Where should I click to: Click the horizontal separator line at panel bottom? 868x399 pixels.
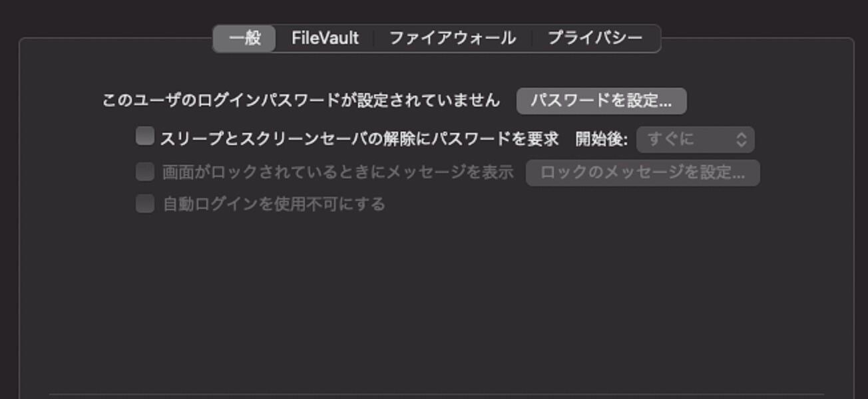pos(436,394)
